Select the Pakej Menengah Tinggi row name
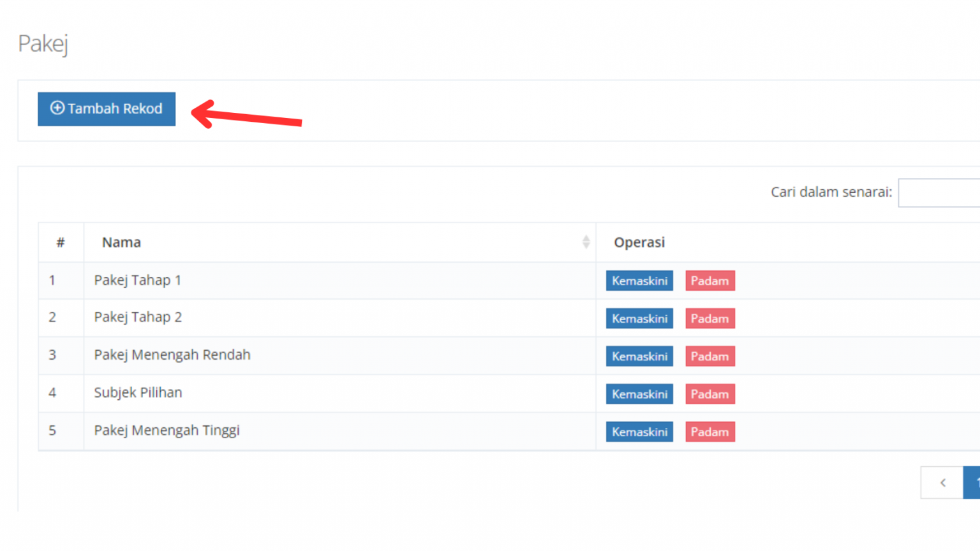This screenshot has width=980, height=551. pyautogui.click(x=167, y=430)
